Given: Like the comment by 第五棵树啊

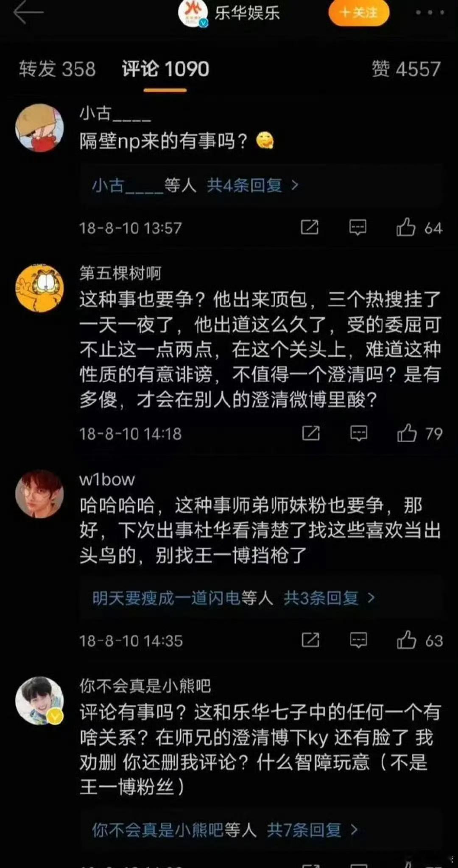Looking at the screenshot, I should [x=407, y=433].
